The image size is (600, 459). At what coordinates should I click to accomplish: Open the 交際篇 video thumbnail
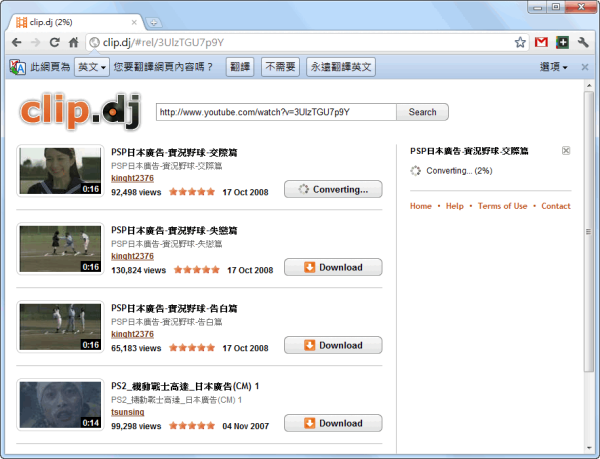[x=60, y=171]
